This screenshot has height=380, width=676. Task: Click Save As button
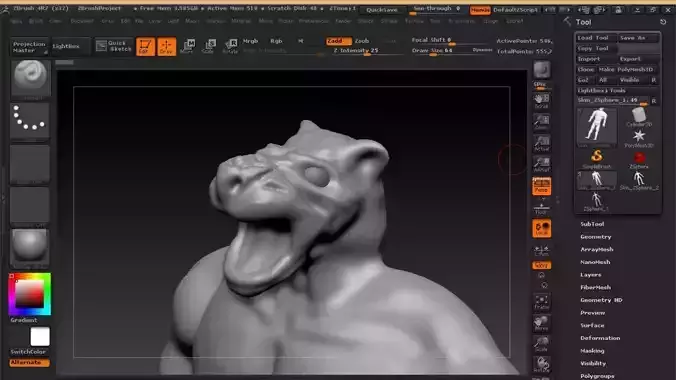click(x=638, y=38)
